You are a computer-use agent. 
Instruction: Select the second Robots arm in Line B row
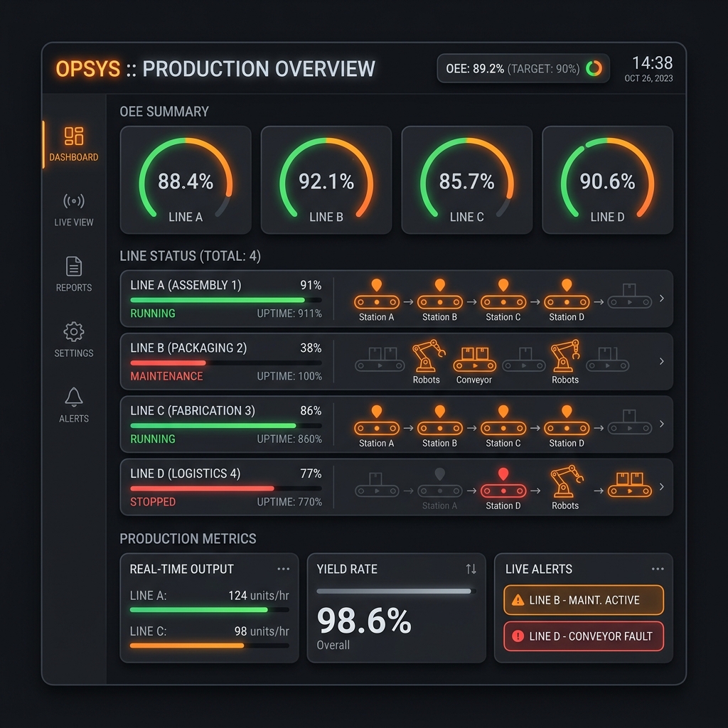click(565, 355)
